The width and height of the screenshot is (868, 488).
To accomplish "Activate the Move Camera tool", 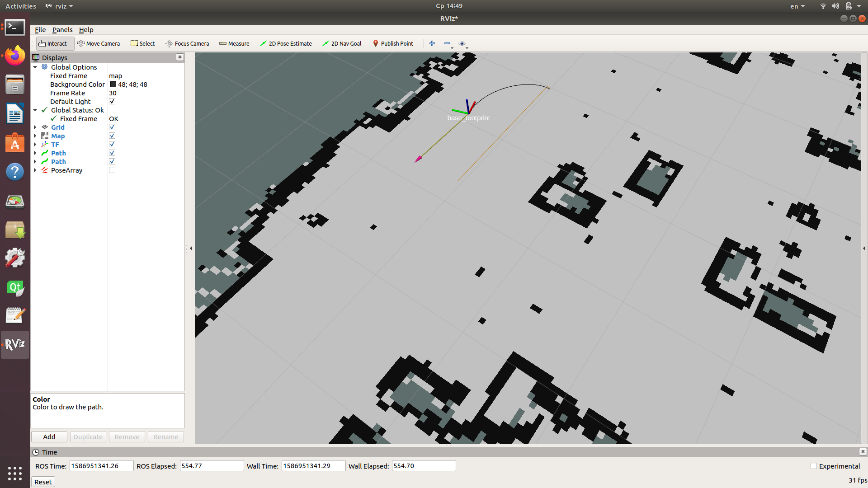I will pos(99,43).
